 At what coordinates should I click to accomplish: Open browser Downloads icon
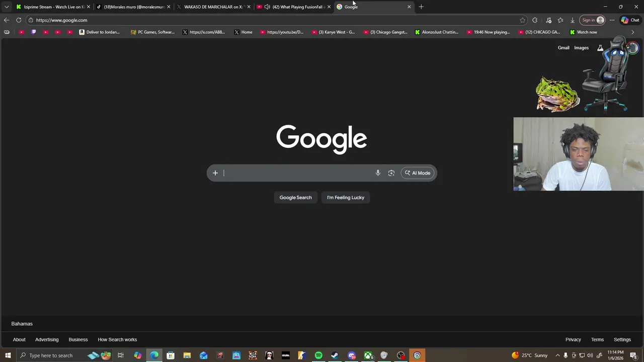click(573, 20)
